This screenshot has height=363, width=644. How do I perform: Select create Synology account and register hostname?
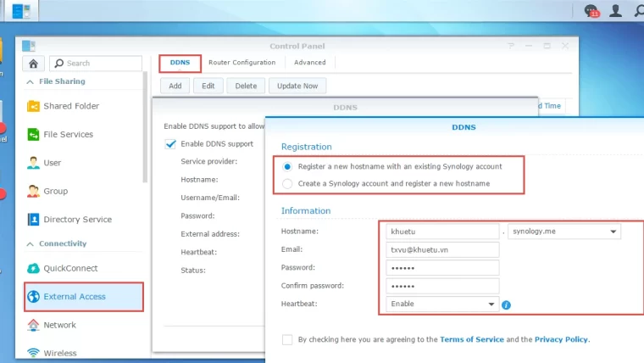(287, 184)
